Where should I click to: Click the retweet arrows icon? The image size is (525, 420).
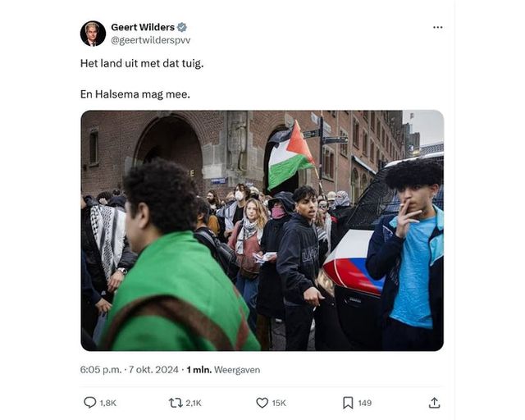(x=176, y=403)
